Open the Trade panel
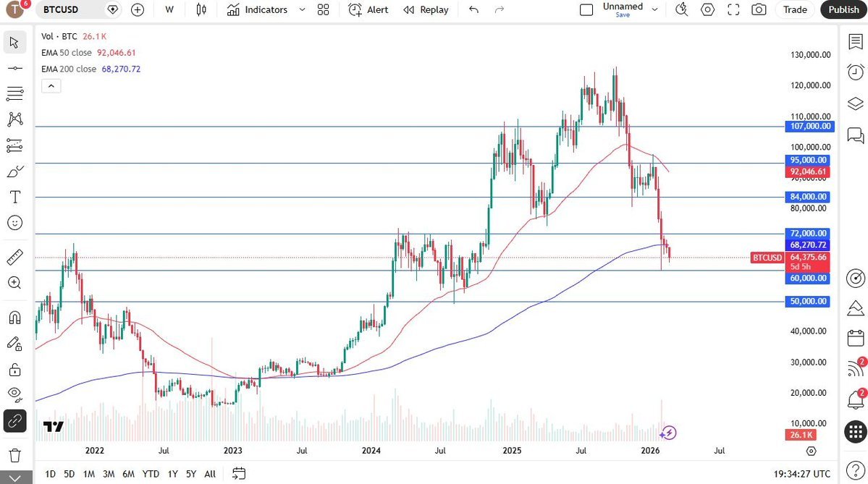This screenshot has width=868, height=484. click(794, 9)
